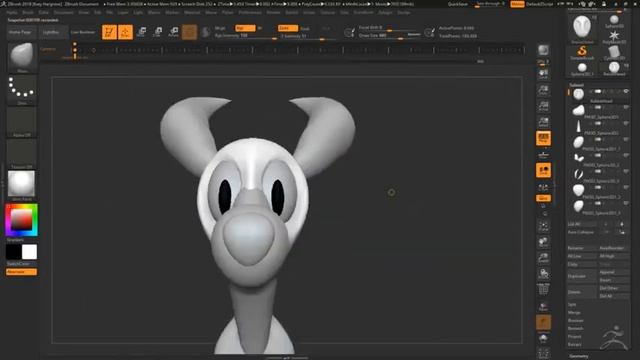Click QuickSave in the title bar
Image resolution: width=640 pixels, height=360 pixels.
coord(458,4)
